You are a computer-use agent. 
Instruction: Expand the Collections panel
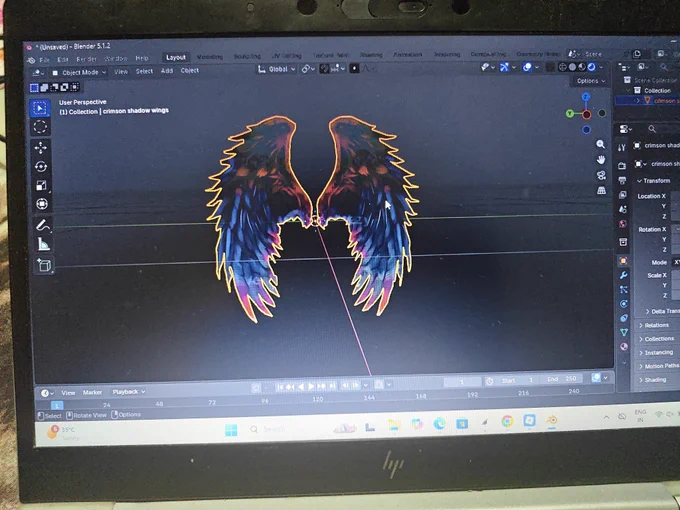coord(657,338)
